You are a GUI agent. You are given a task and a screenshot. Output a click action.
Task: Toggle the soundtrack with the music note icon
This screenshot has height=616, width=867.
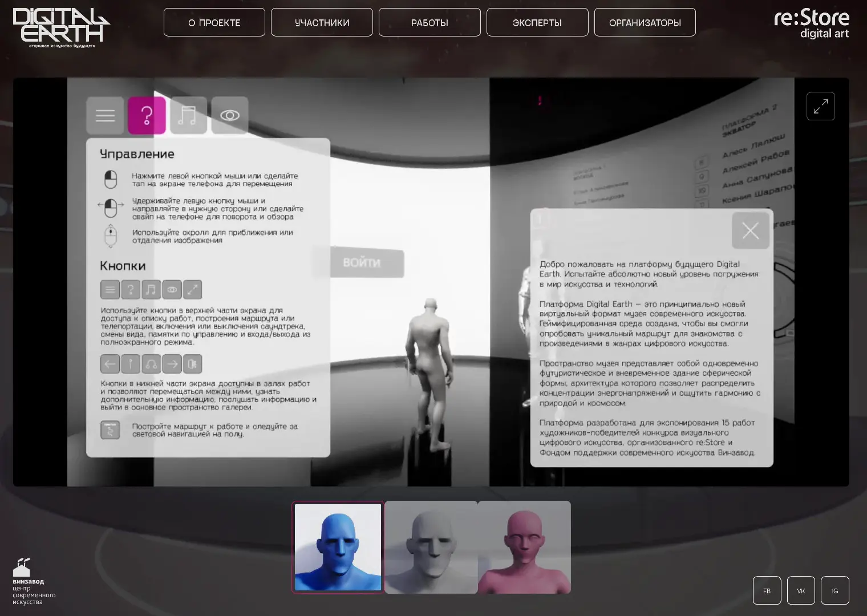tap(188, 116)
